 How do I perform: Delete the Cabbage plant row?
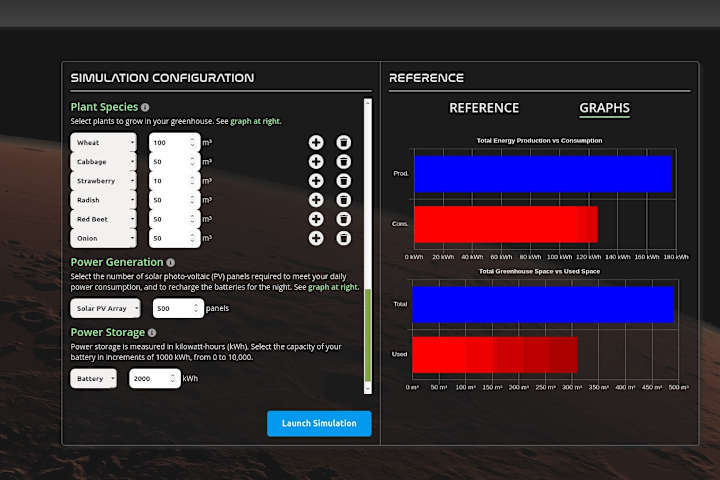[x=343, y=162]
